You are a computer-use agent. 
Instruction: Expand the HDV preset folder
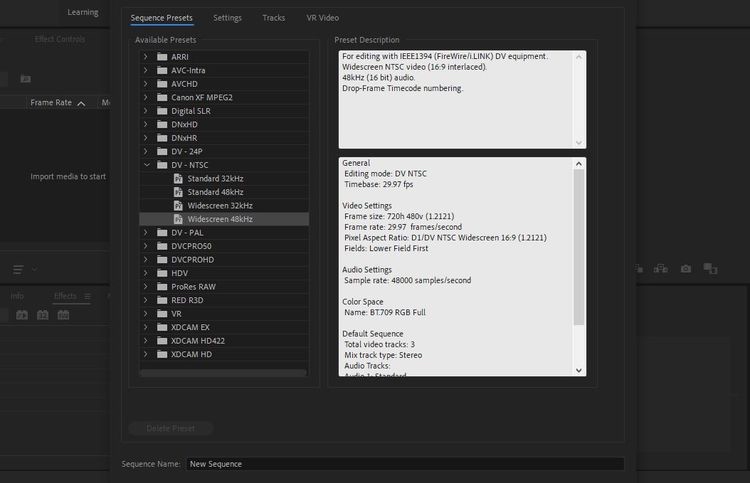[x=146, y=273]
